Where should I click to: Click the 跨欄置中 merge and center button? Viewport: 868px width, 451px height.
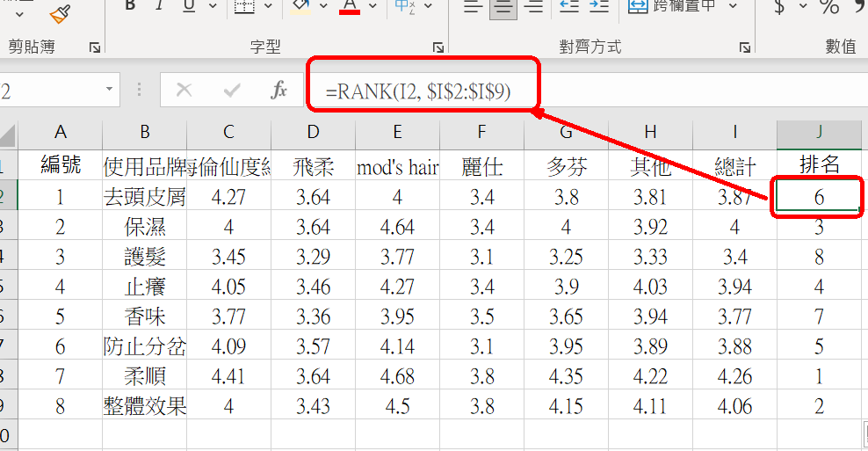coord(673,7)
